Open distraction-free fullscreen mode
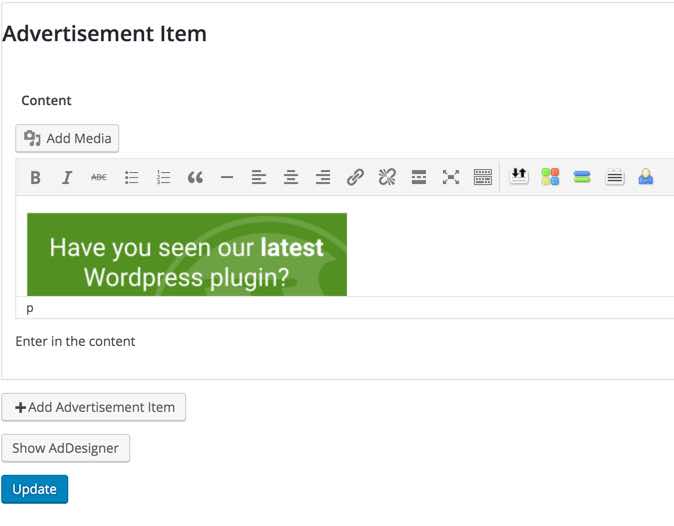This screenshot has height=526, width=674. click(451, 177)
